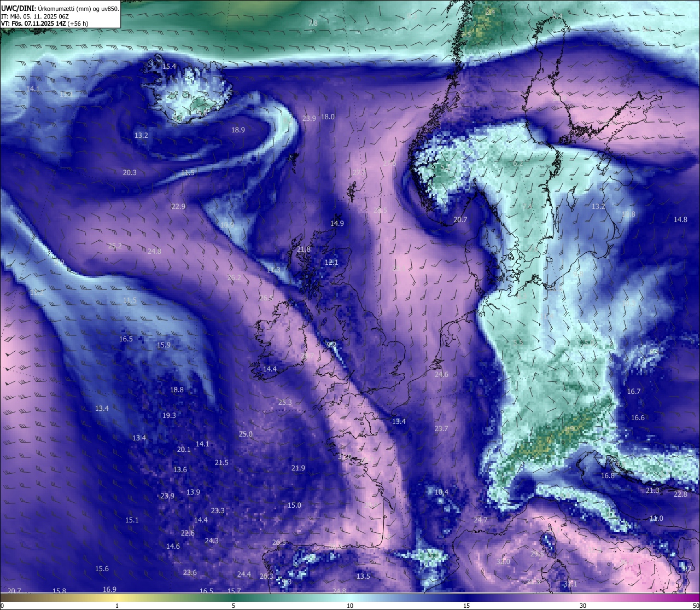This screenshot has width=700, height=610.
Task: Select the 20.1 value in the Atlantic
Action: [184, 450]
